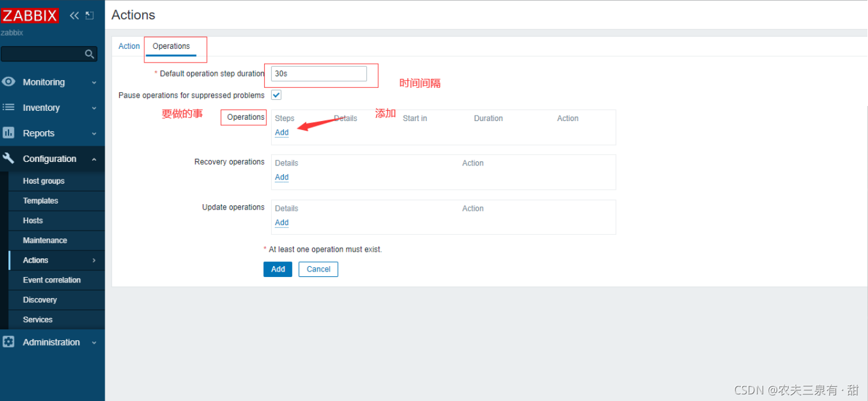
Task: Focus the Default operation step duration field
Action: pyautogui.click(x=319, y=73)
